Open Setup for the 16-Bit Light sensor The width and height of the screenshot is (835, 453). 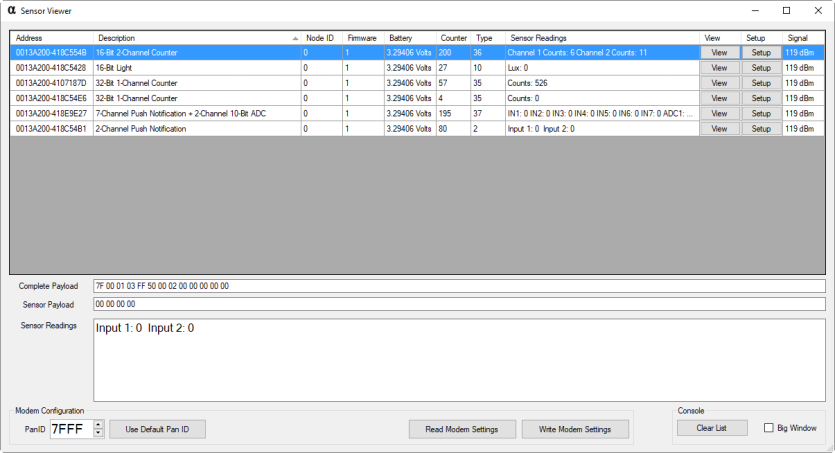coord(760,68)
